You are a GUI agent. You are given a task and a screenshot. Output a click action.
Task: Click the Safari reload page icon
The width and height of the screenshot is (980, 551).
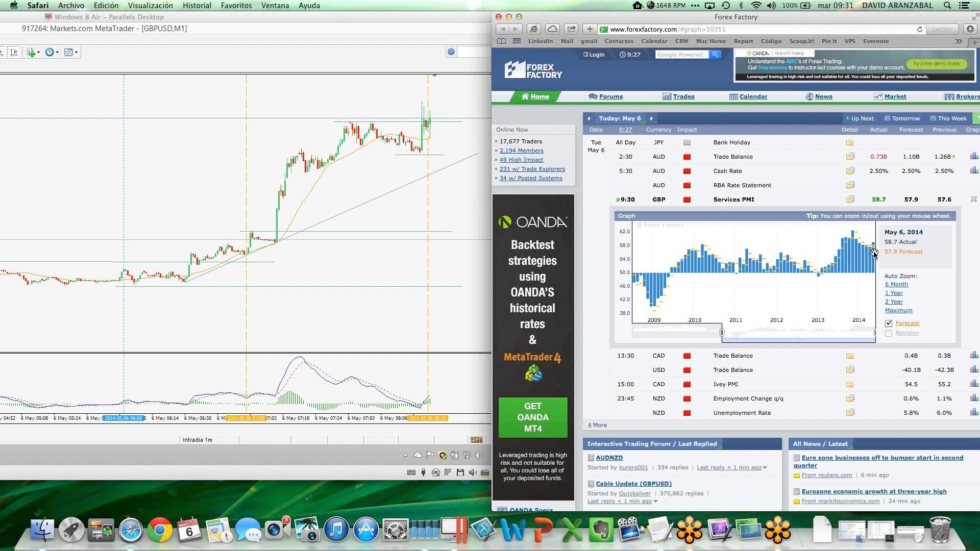tap(920, 29)
